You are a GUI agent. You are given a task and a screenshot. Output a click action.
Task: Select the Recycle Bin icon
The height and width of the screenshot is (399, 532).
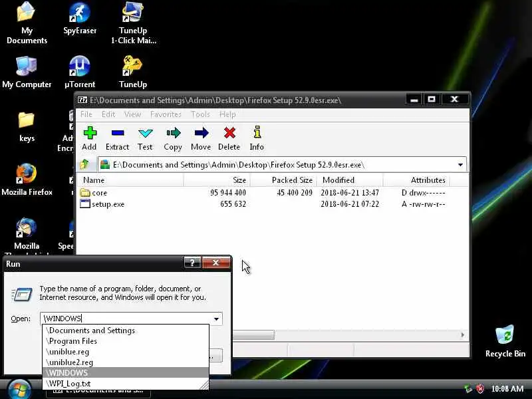tap(505, 341)
